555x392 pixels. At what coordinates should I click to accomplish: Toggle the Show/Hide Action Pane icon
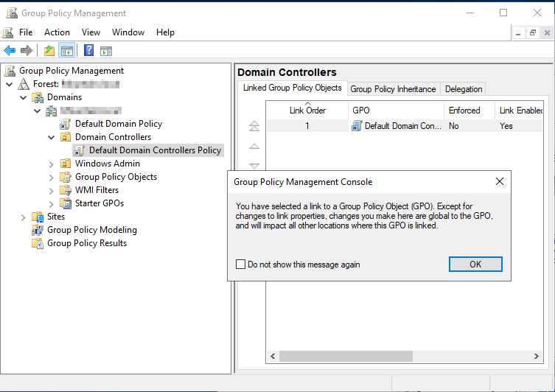pyautogui.click(x=106, y=51)
